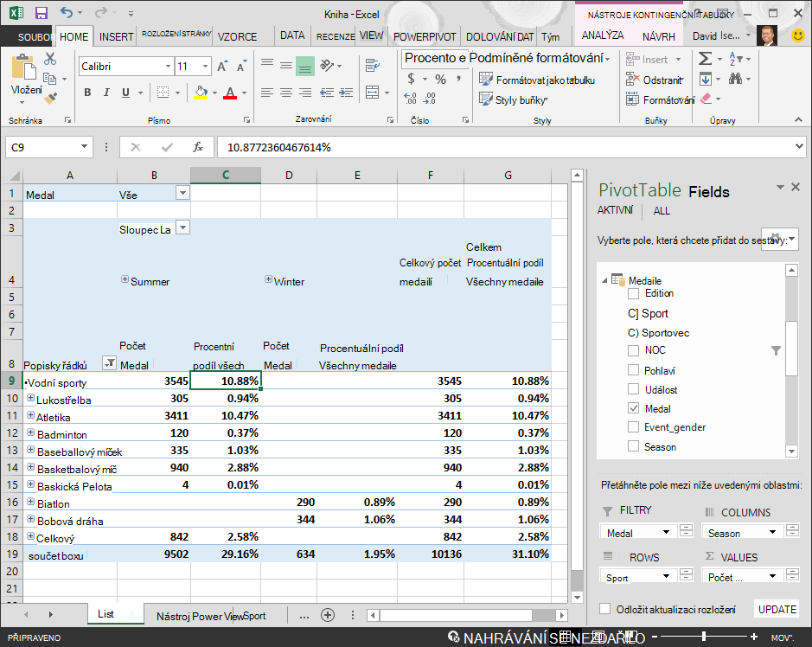Click the insert function fx icon

click(x=198, y=147)
